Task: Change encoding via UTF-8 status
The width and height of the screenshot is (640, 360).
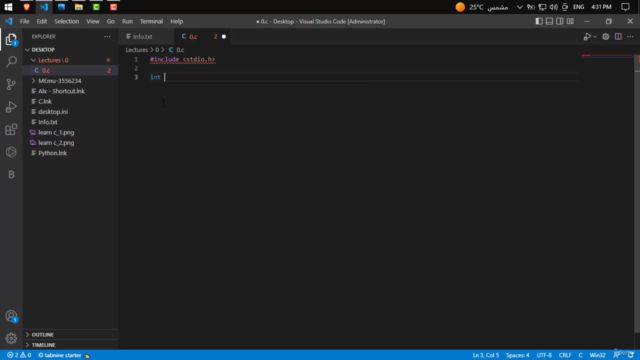Action: coord(544,355)
